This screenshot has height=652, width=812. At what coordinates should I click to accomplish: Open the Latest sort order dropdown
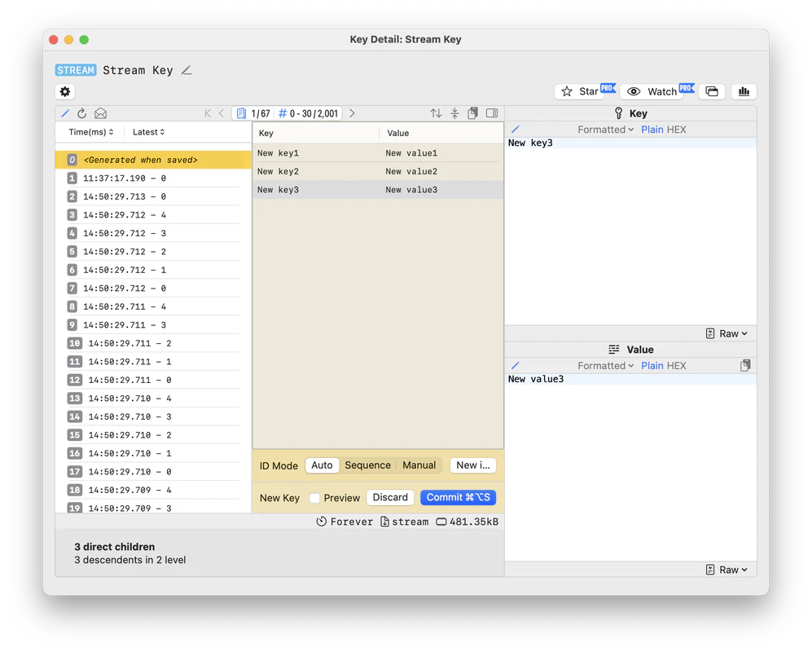coord(148,132)
